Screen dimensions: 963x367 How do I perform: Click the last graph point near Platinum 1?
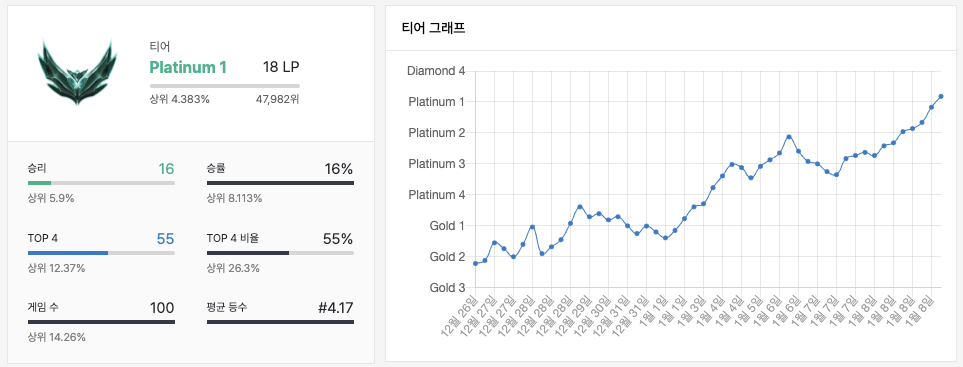[x=941, y=96]
